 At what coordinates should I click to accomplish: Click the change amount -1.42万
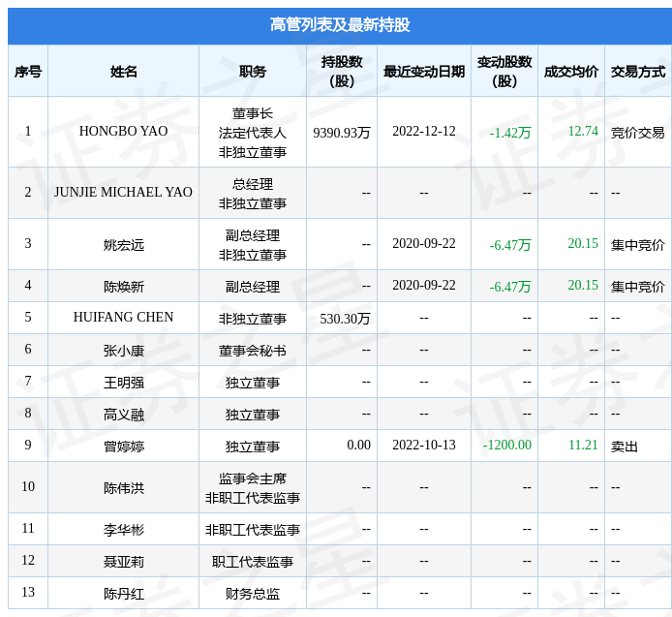(x=510, y=133)
